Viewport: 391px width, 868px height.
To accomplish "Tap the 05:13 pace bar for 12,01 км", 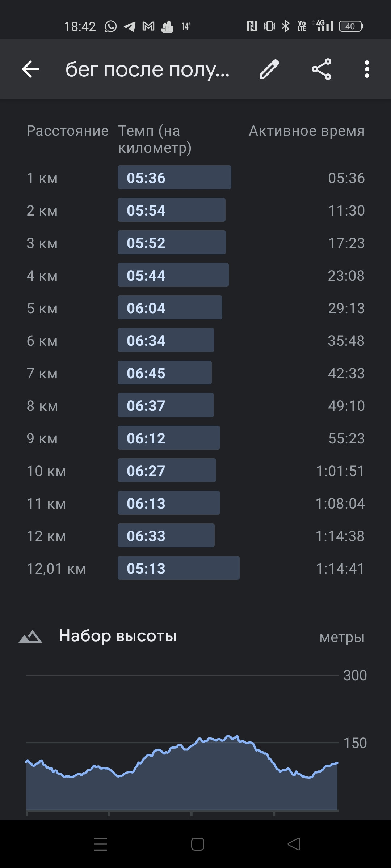I will point(178,568).
